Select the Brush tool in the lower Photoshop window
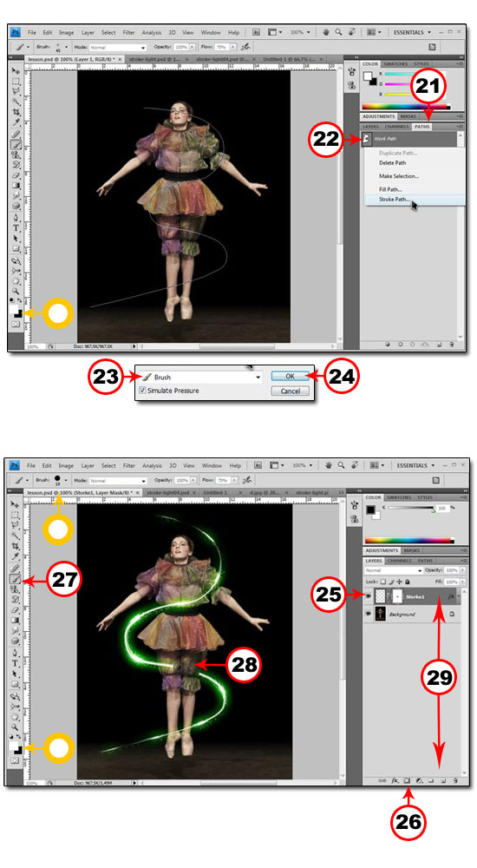The image size is (477, 868). (x=16, y=578)
